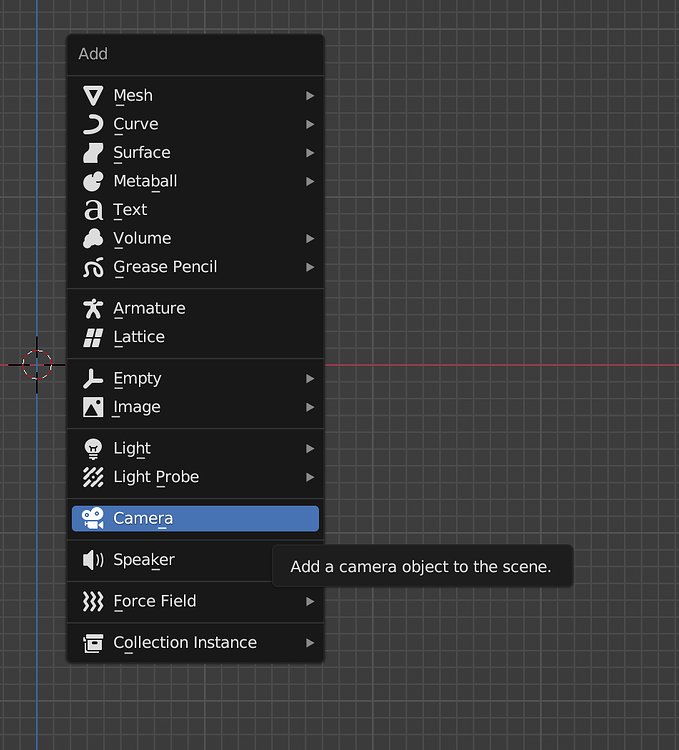Click the Text letter icon

pos(93,210)
